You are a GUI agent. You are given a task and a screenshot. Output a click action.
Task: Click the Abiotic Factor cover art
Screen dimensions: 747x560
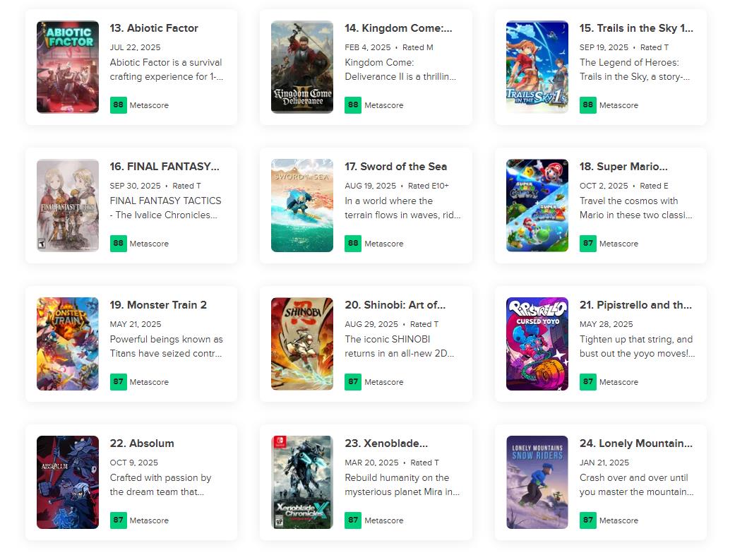point(68,67)
